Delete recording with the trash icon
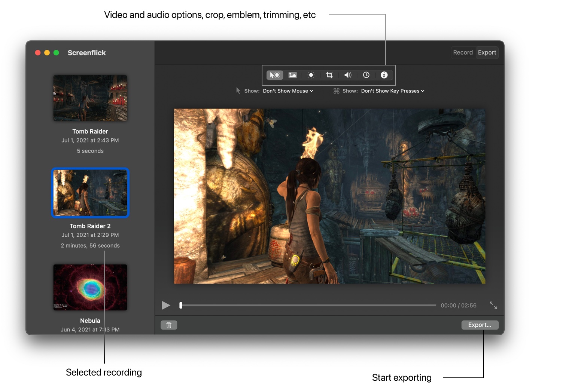Viewport: 587px width, 392px height. click(169, 325)
